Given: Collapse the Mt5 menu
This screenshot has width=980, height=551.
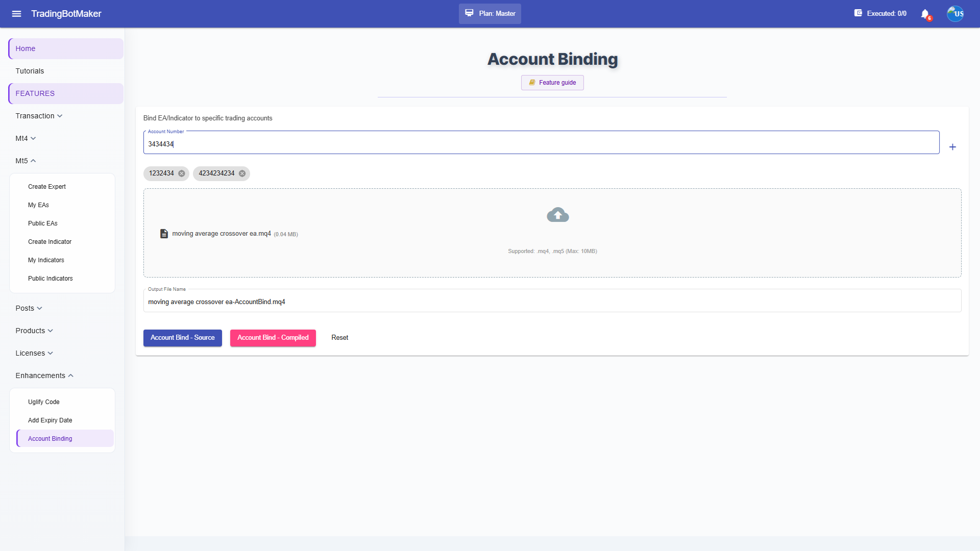Looking at the screenshot, I should 26,161.
